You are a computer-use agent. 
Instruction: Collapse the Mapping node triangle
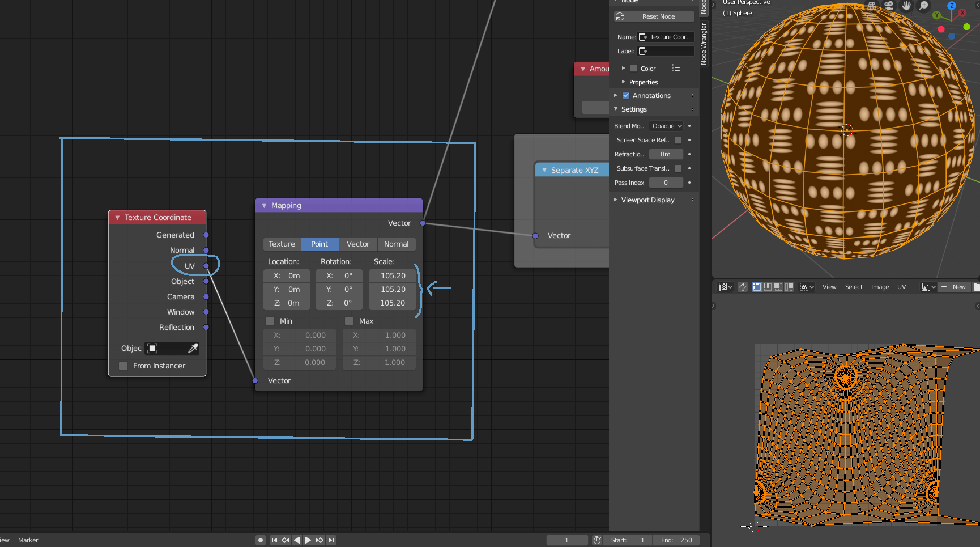(264, 206)
